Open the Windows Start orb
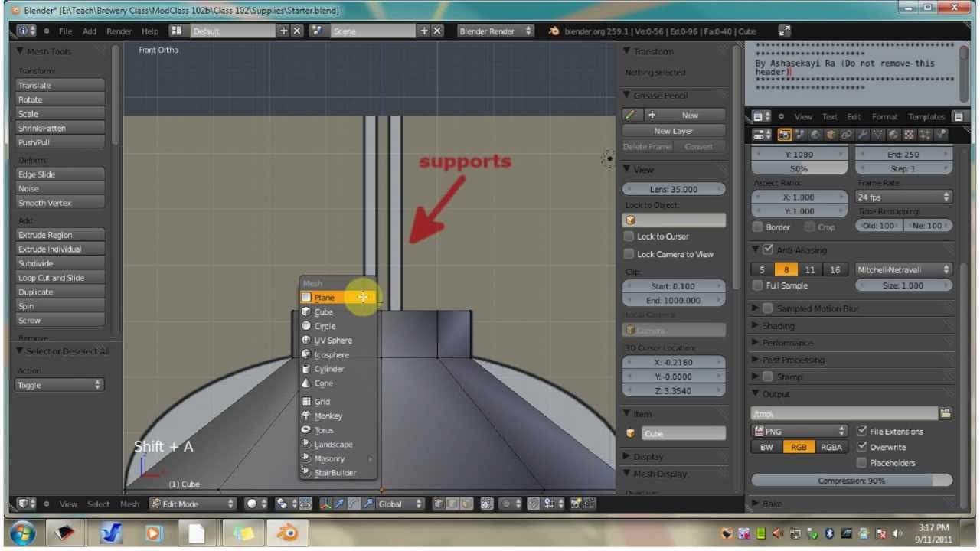Viewport: 980px width, 551px height. click(x=23, y=533)
